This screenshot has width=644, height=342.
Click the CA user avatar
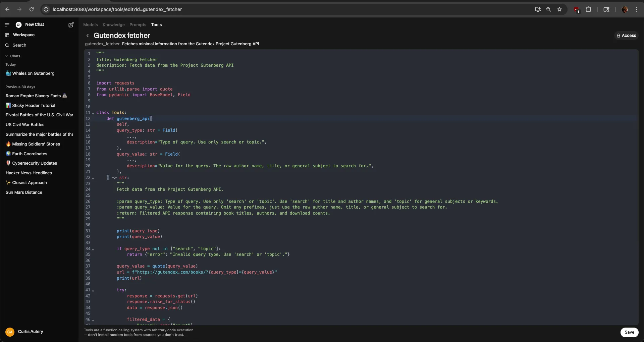[10, 332]
